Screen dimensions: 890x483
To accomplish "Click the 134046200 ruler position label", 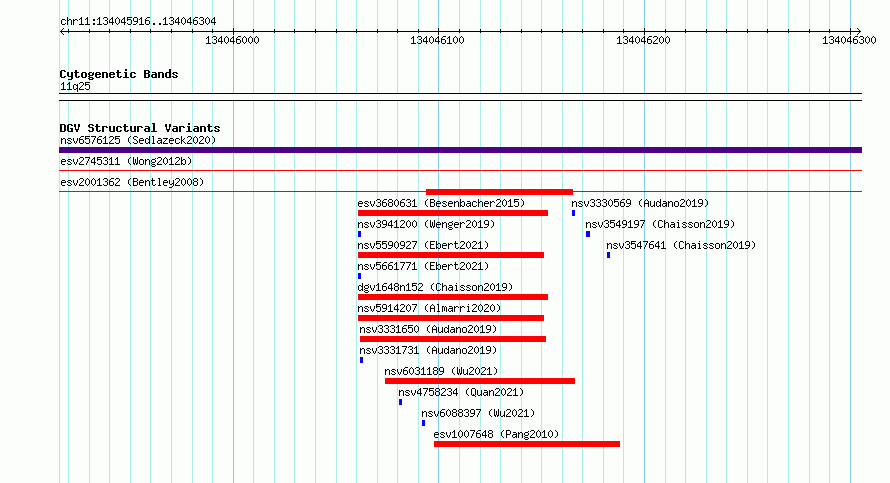I will pos(643,40).
